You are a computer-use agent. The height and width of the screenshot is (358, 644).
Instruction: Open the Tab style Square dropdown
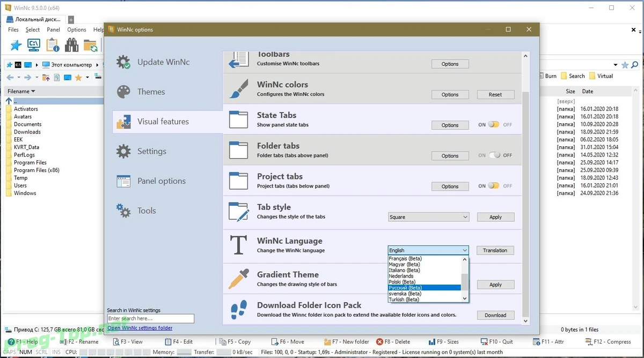tap(428, 217)
